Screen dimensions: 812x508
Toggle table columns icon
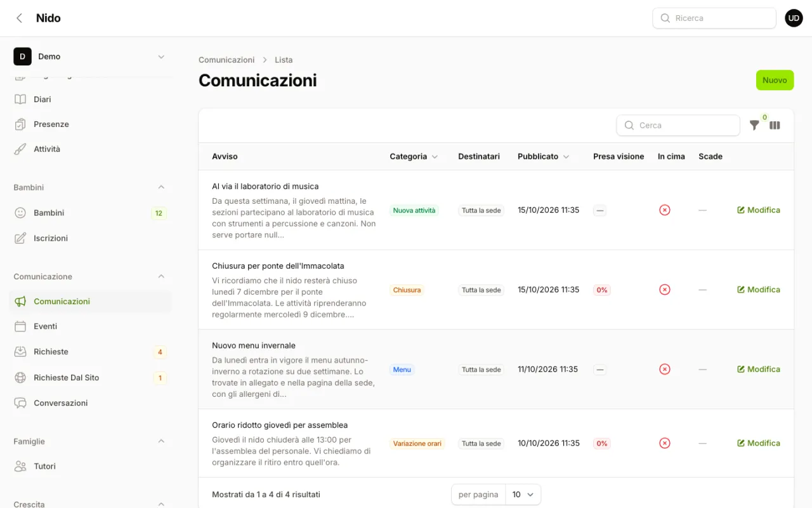tap(775, 125)
